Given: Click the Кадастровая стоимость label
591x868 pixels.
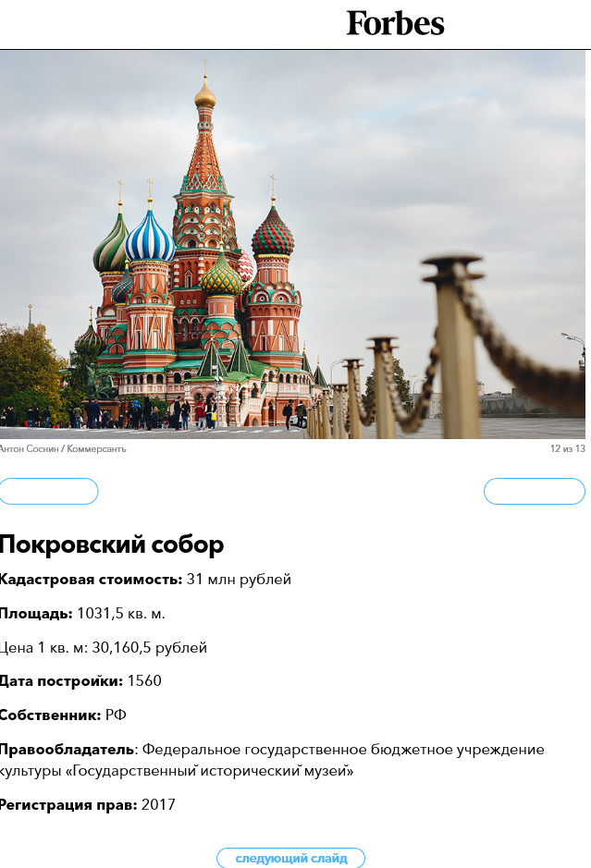Looking at the screenshot, I should [x=91, y=580].
